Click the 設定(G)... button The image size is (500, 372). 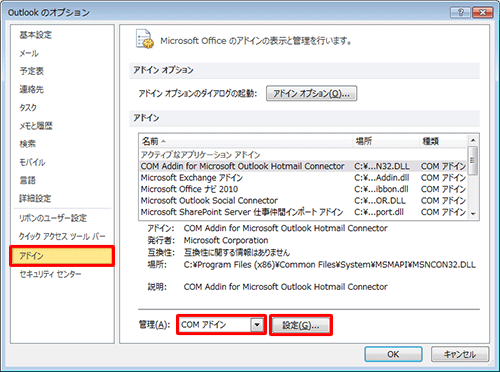(x=301, y=325)
